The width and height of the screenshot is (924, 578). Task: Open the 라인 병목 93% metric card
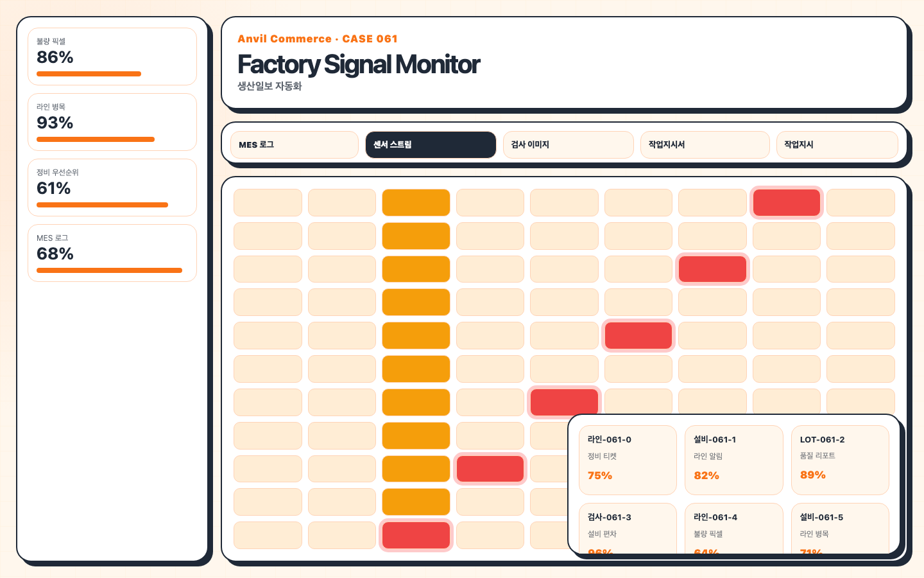pyautogui.click(x=112, y=122)
